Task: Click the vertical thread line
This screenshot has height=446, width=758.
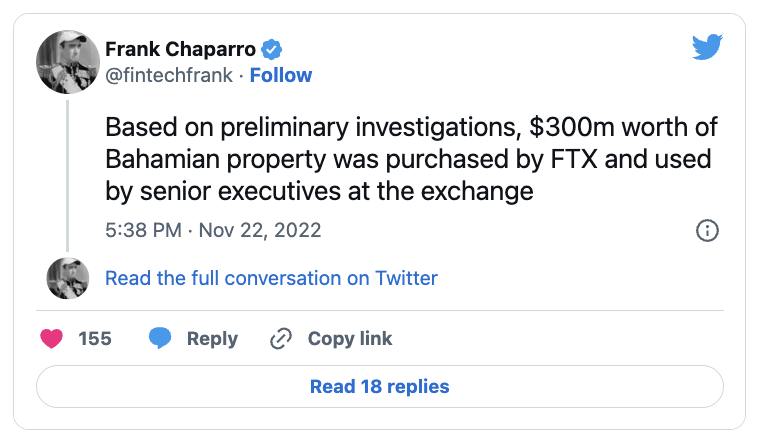Action: click(x=69, y=170)
